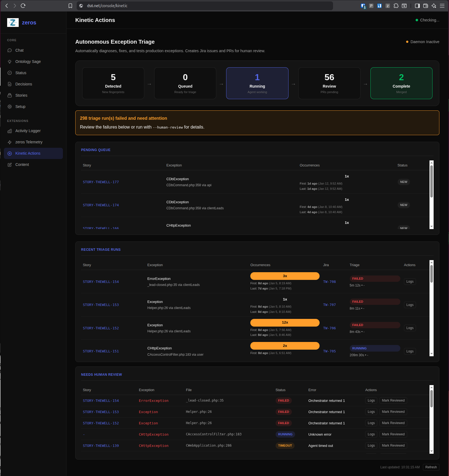
Task: Open the browser hamburger menu
Action: click(442, 6)
